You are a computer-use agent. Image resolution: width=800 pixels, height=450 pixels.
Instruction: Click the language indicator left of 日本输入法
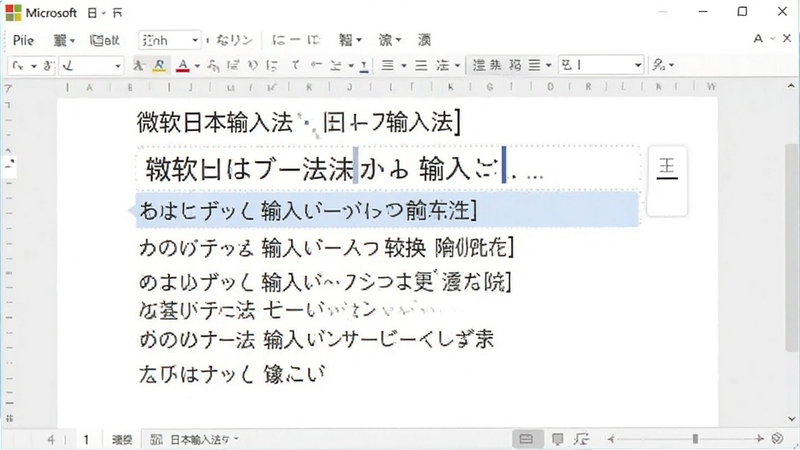click(122, 439)
